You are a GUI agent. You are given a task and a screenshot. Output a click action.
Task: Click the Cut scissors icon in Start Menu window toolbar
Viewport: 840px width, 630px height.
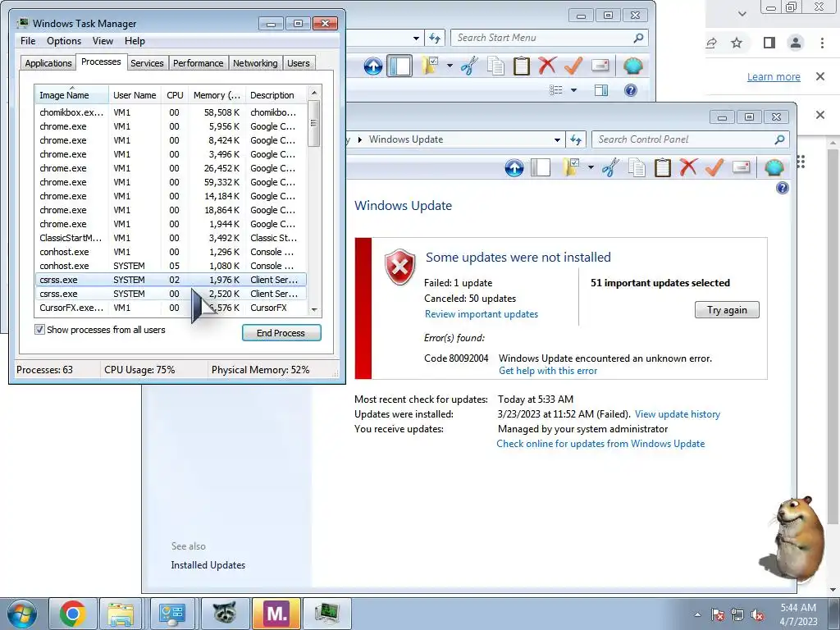pyautogui.click(x=469, y=66)
